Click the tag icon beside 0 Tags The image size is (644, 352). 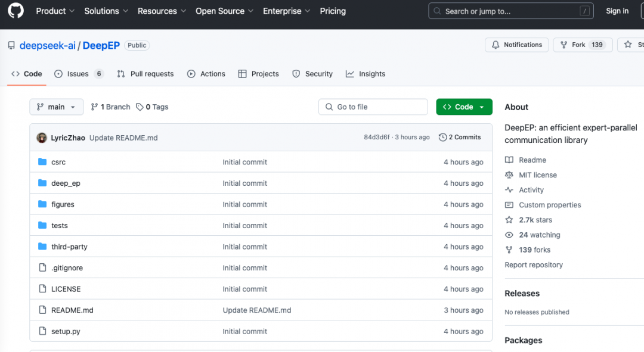point(140,107)
